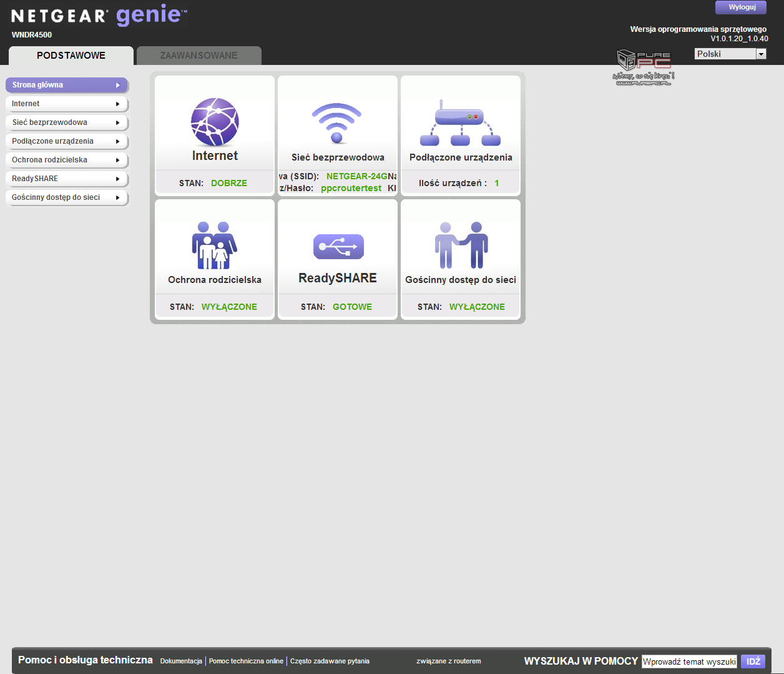Click the Ilość urządzeń count

(497, 183)
